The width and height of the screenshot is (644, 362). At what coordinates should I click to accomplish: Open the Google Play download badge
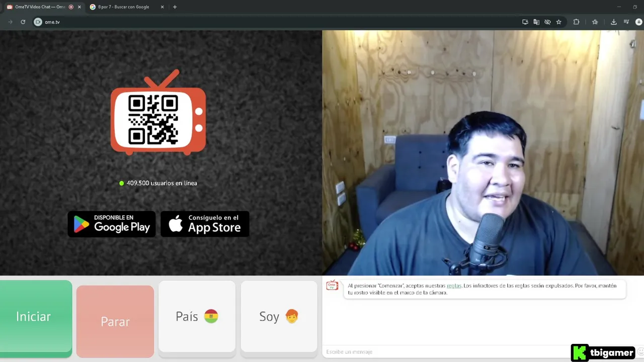point(112,224)
